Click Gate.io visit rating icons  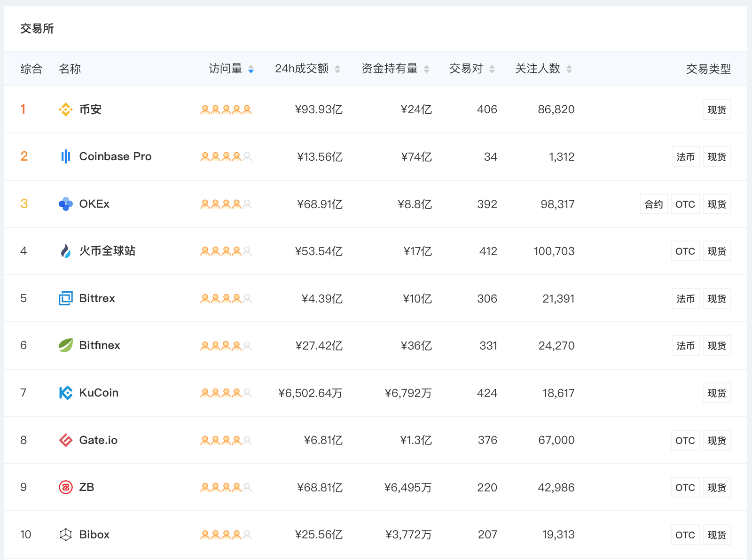226,440
